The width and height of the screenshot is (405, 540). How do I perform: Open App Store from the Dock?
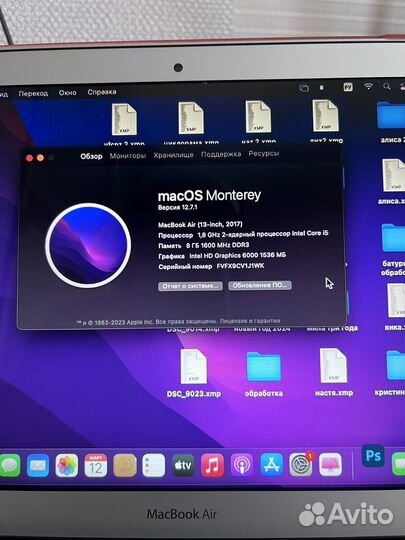(x=272, y=465)
